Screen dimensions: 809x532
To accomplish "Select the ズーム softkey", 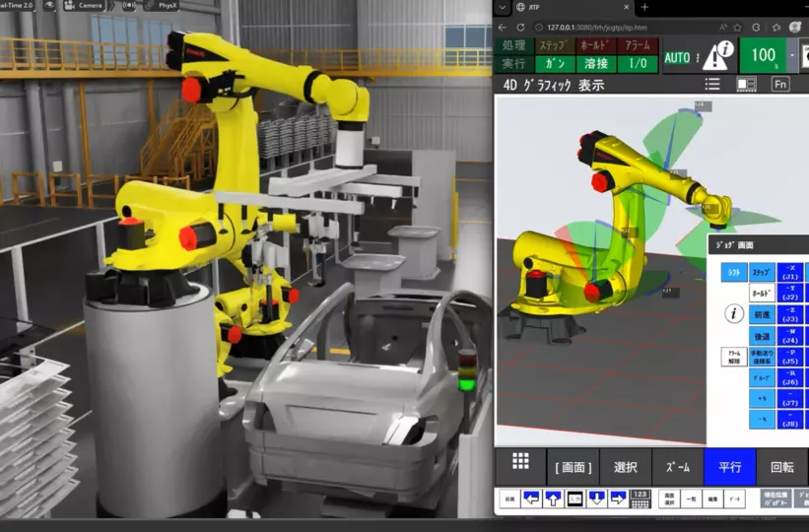I will 678,467.
